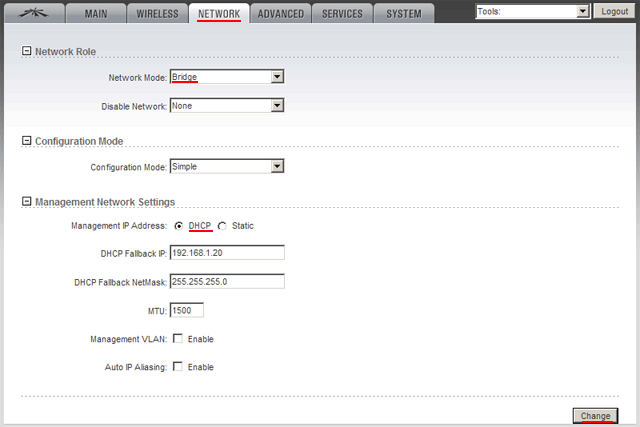Collapse the Management Network Settings section

coord(27,201)
